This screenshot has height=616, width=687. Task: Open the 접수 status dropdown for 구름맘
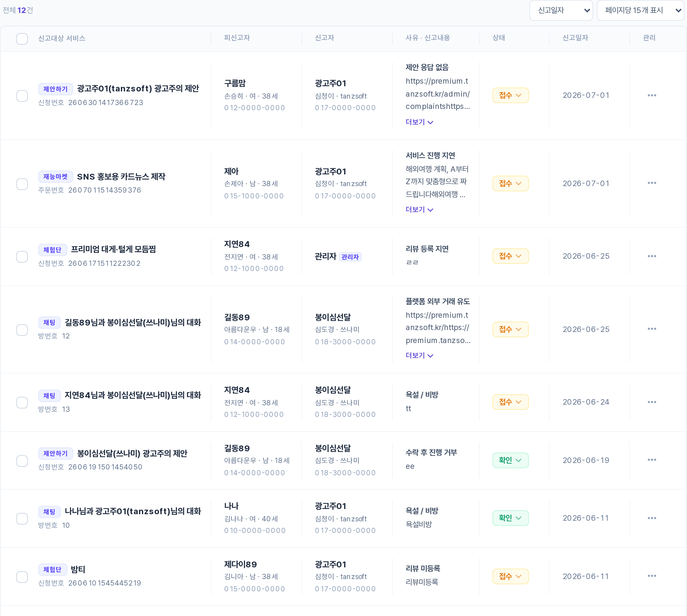(x=510, y=95)
